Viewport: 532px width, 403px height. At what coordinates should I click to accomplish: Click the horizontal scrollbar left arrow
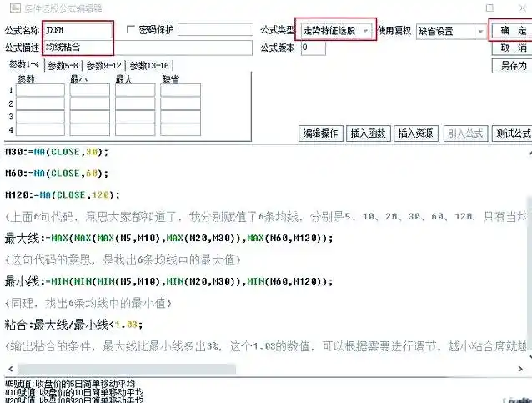coord(11,369)
